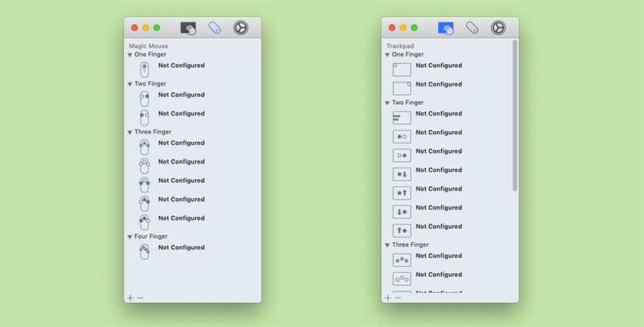The image size is (644, 327).
Task: Open wheel-shaped settings icon in Trackpad window
Action: 498,28
